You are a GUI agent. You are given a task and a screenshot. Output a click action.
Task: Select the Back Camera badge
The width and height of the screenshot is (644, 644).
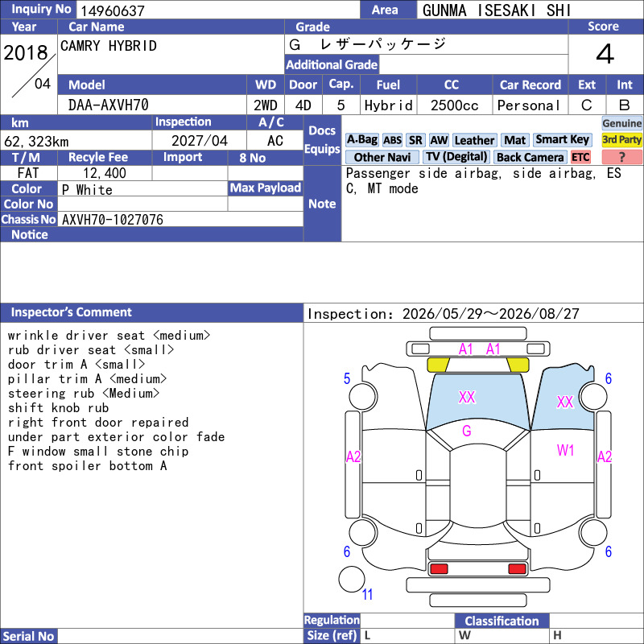(530, 157)
